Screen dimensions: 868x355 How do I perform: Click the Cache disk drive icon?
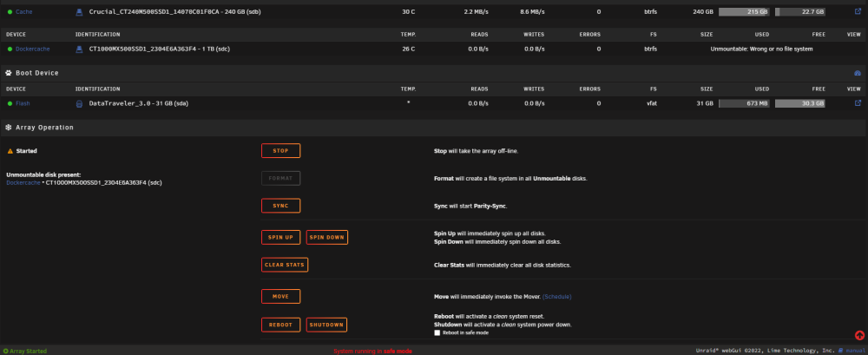[79, 11]
